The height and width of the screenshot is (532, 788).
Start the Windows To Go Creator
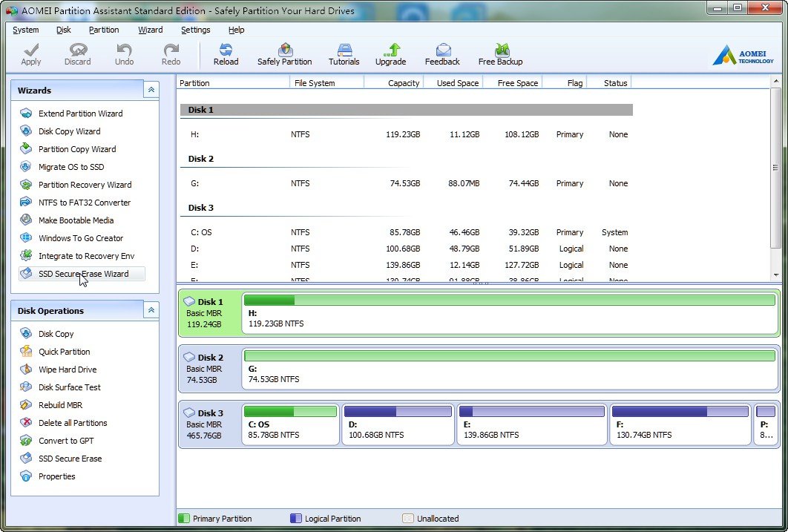point(81,238)
